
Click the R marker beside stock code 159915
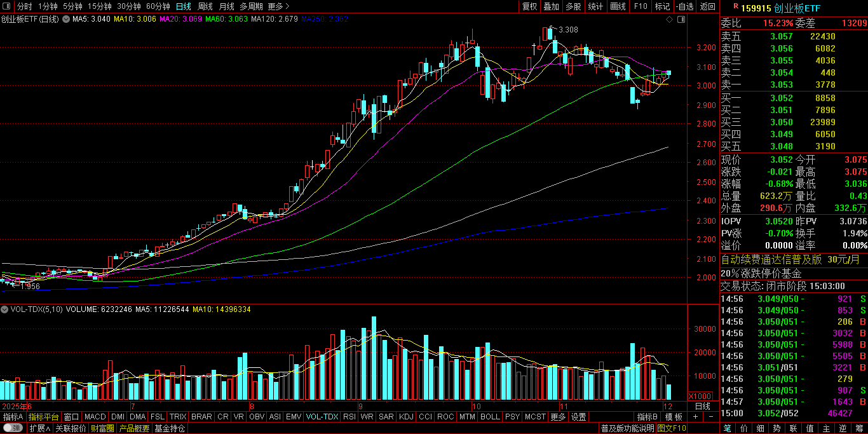[736, 6]
